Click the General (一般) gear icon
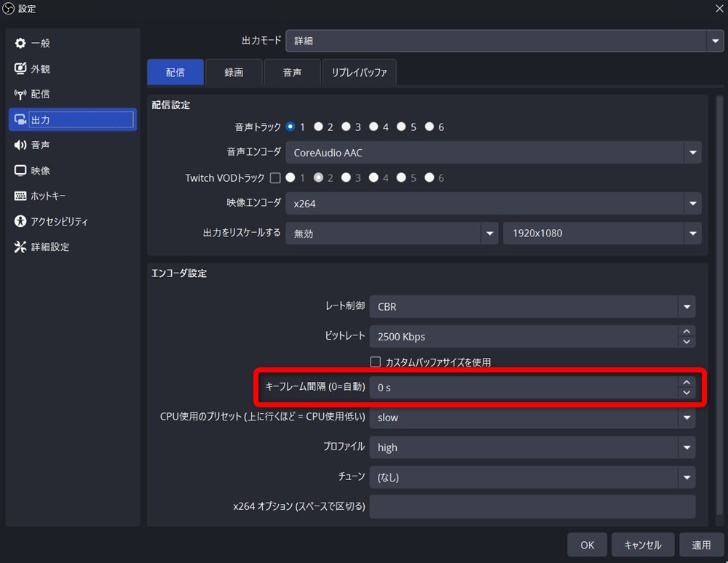The image size is (728, 563). coord(20,44)
